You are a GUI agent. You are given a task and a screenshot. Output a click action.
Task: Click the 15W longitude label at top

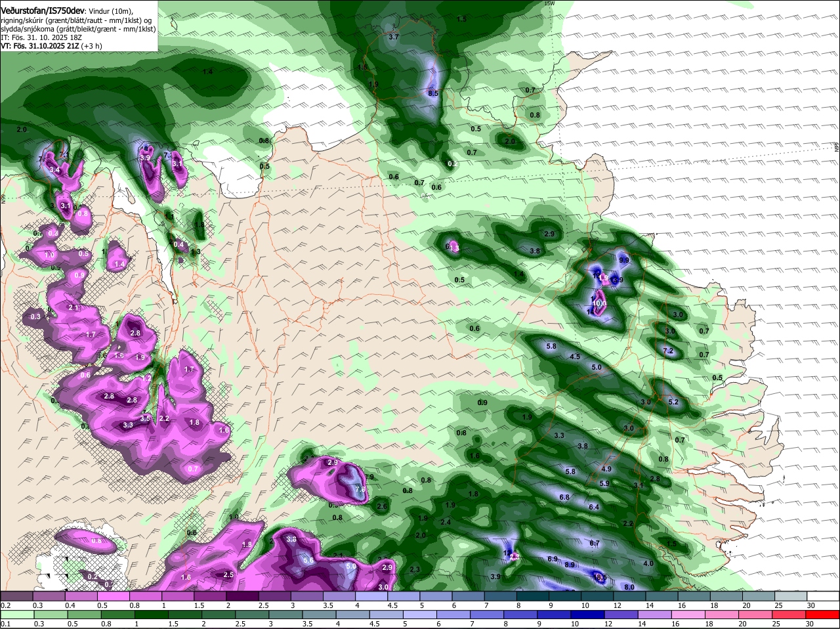point(549,3)
